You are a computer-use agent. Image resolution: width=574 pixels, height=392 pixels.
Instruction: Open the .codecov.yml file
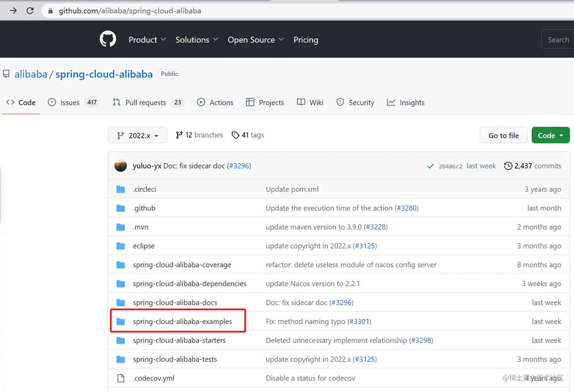[x=153, y=378]
